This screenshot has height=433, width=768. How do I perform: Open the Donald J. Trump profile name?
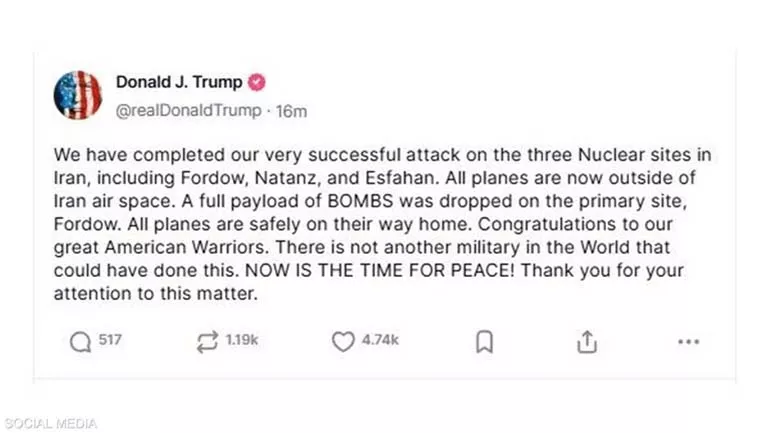179,82
